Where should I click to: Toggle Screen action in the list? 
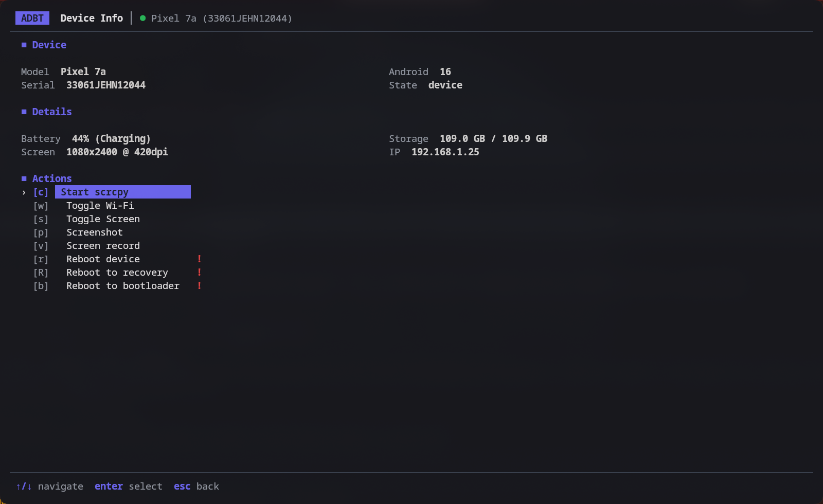pos(103,219)
